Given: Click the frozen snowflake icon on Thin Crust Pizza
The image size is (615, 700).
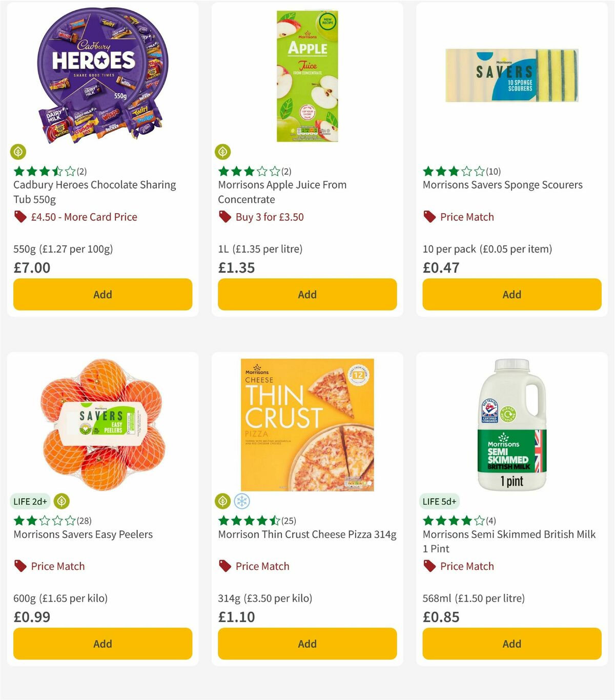Looking at the screenshot, I should pos(241,501).
